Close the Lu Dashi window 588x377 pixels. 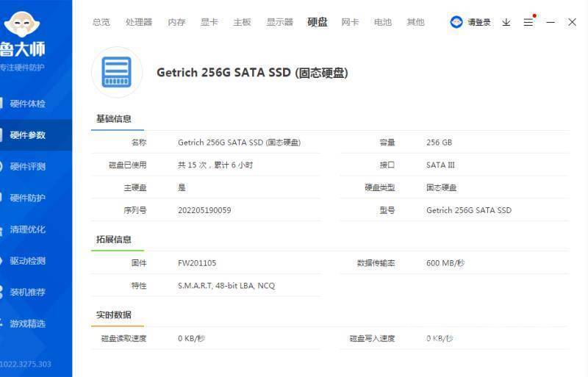point(572,23)
